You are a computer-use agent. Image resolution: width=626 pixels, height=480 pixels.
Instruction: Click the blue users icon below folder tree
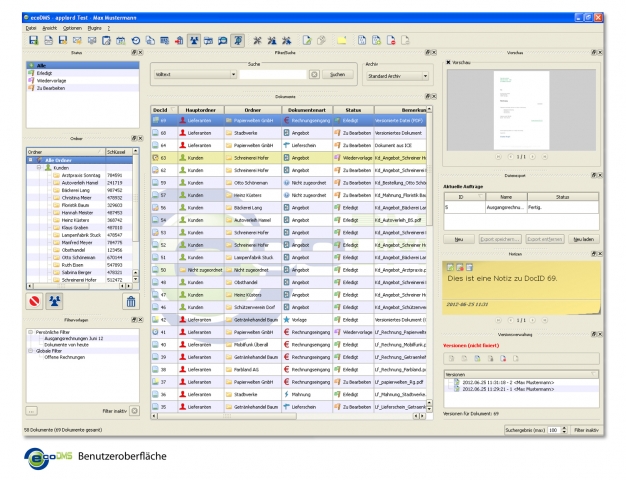(56, 301)
